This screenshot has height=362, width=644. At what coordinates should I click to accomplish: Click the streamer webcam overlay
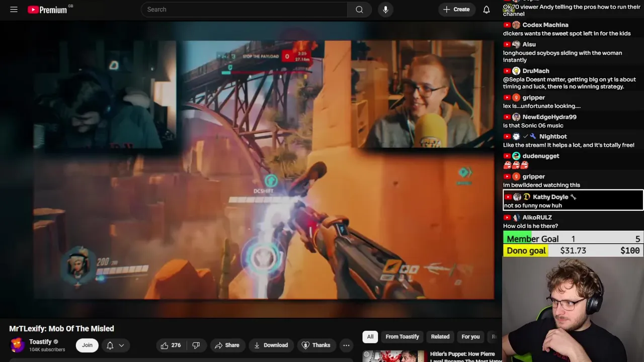click(x=573, y=309)
